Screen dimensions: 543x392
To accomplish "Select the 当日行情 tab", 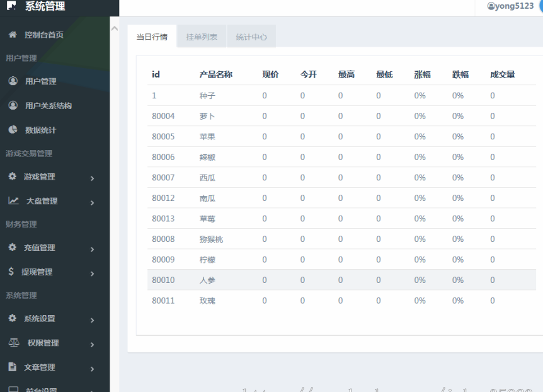I will pyautogui.click(x=152, y=37).
